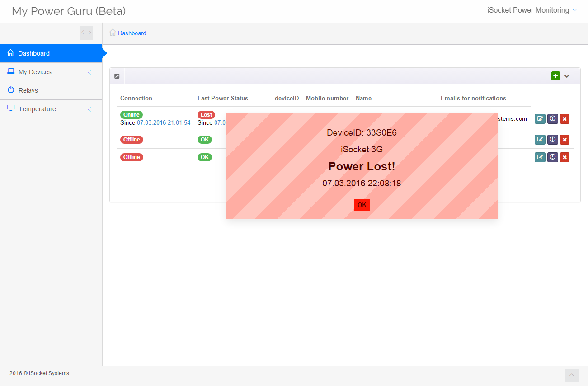Viewport: 588px width, 386px height.
Task: Add new device with green plus icon
Action: pos(555,76)
